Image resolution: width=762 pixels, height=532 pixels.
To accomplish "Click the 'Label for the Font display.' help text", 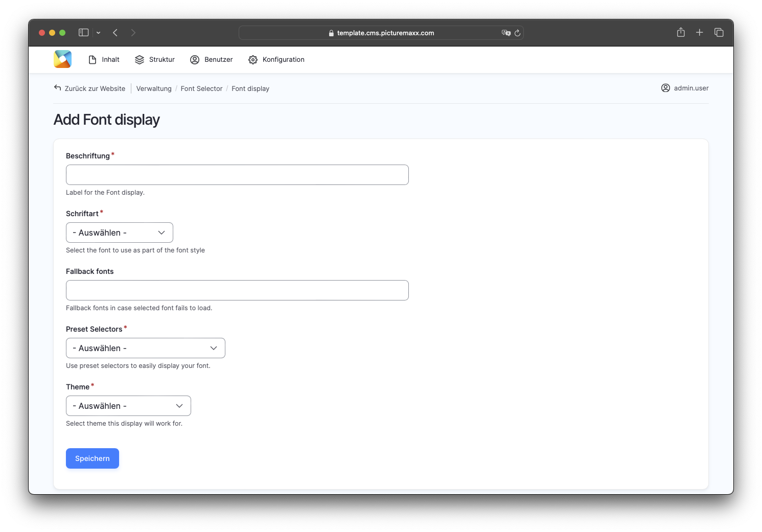I will (x=105, y=193).
